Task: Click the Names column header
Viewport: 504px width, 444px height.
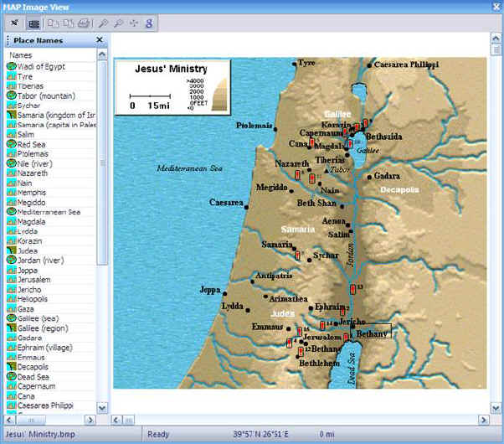Action: 50,54
